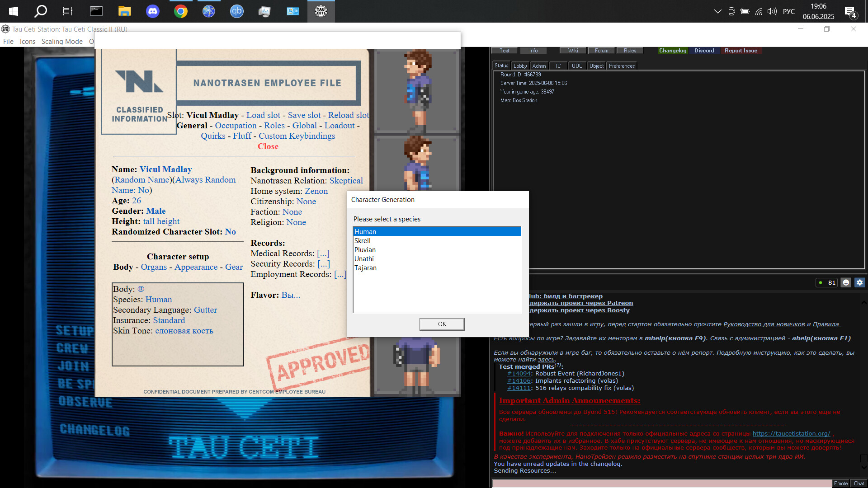Image resolution: width=868 pixels, height=488 pixels.
Task: Choose Tajaran from species list
Action: [365, 268]
